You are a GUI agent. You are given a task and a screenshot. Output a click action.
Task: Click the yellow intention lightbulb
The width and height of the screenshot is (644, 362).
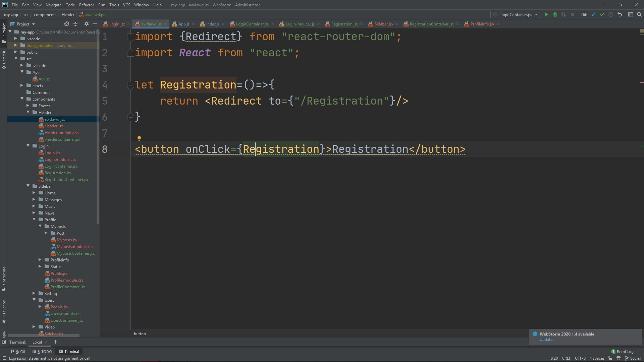(139, 138)
